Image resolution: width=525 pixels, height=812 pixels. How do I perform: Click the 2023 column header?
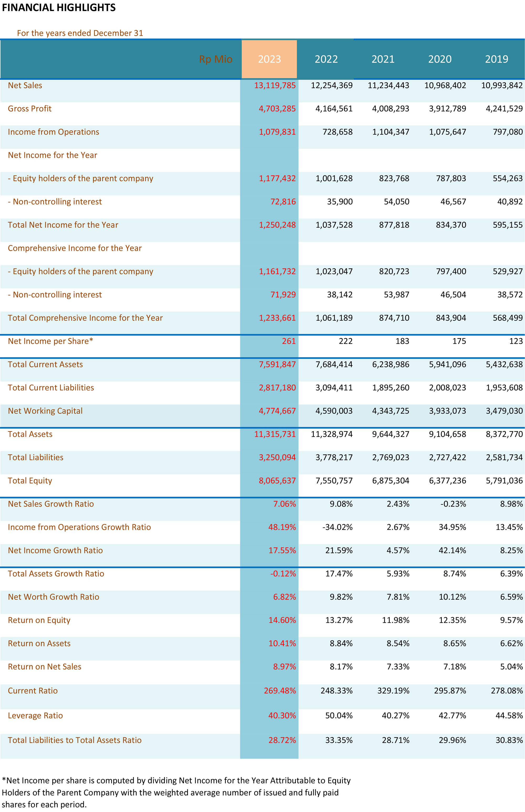point(269,59)
